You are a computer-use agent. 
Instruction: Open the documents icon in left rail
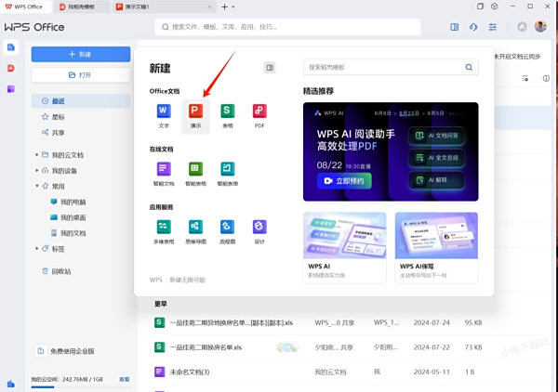[10, 47]
